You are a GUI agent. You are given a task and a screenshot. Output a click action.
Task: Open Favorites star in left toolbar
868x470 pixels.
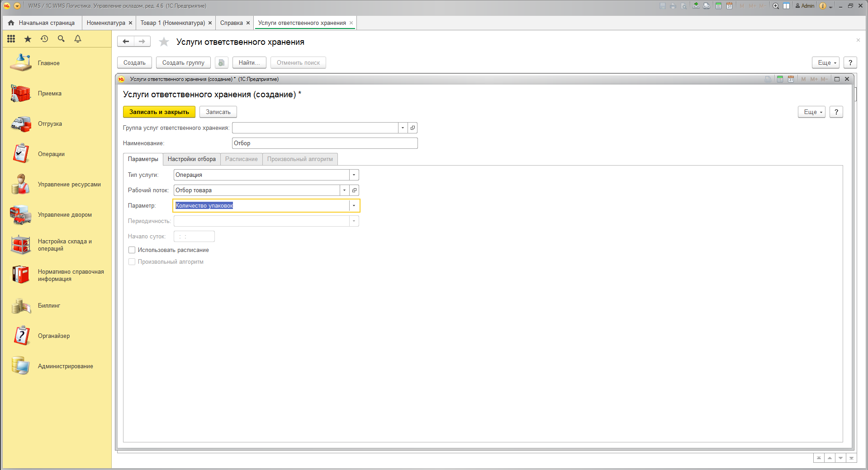28,39
